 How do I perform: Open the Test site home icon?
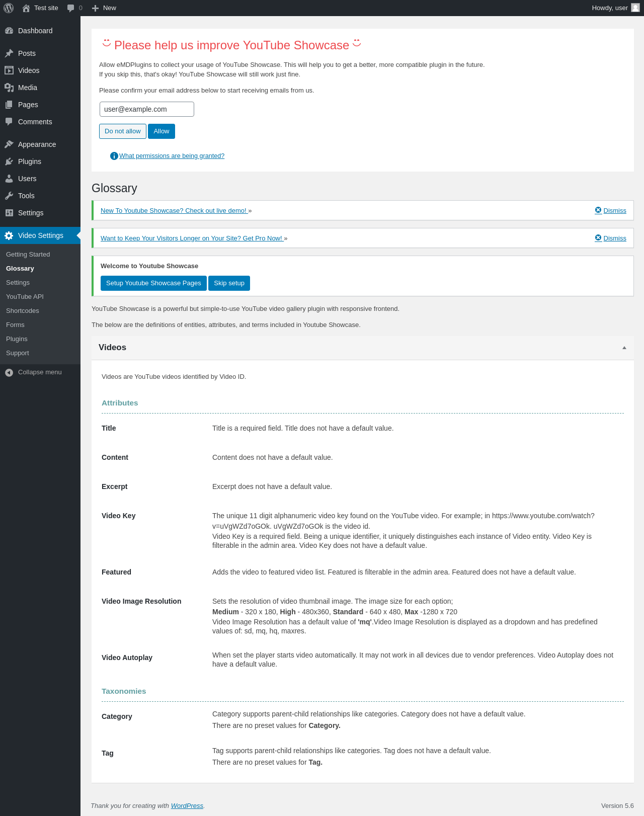(26, 8)
